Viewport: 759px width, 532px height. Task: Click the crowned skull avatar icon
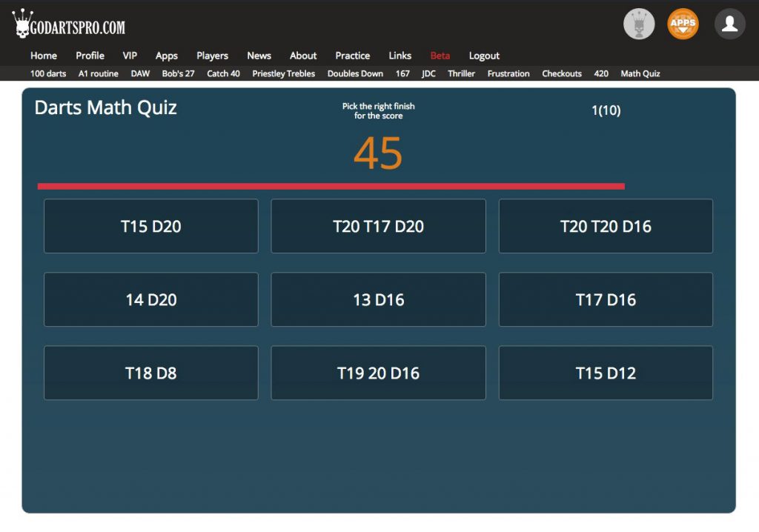click(639, 24)
